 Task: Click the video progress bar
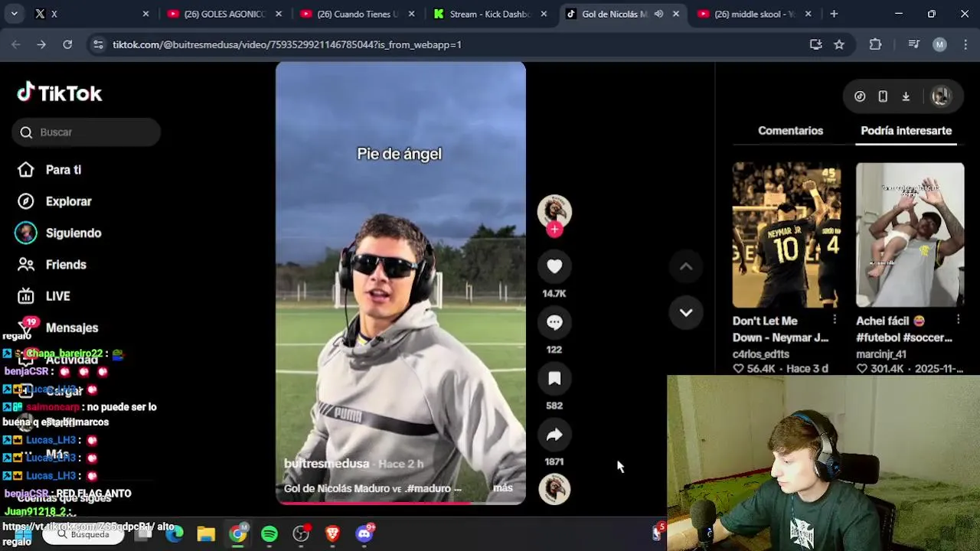pos(400,503)
